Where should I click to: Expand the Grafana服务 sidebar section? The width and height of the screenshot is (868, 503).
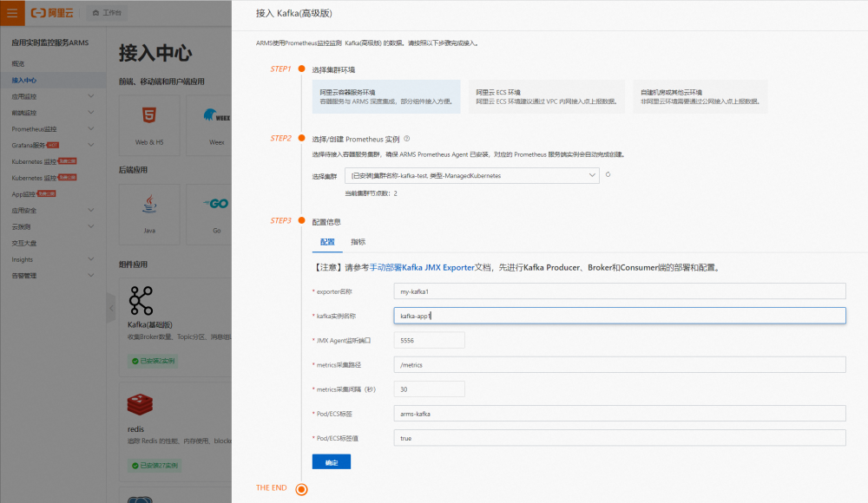click(91, 145)
